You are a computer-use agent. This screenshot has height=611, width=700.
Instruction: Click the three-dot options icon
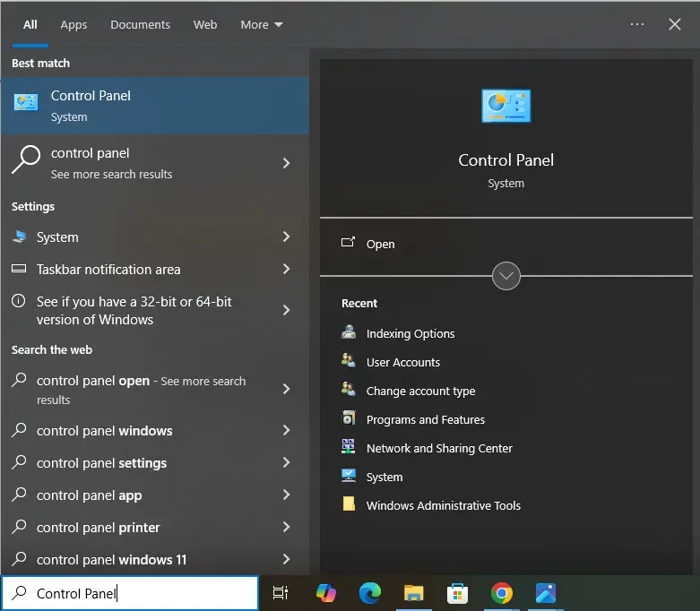(637, 24)
